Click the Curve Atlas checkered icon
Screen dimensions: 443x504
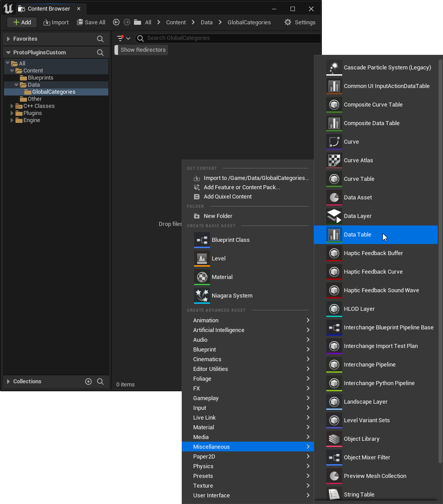coord(334,160)
